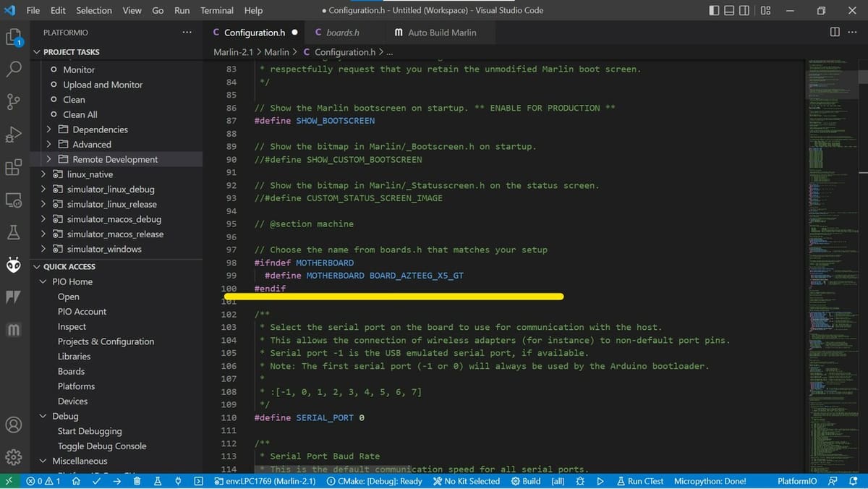This screenshot has width=868, height=489.
Task: Open the Extensions view icon
Action: pos(13,167)
